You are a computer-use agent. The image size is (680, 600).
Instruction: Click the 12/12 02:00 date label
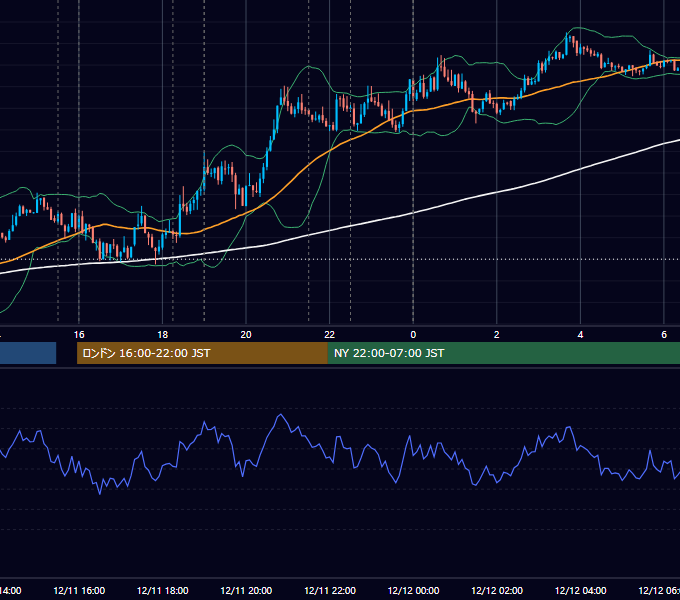click(497, 591)
